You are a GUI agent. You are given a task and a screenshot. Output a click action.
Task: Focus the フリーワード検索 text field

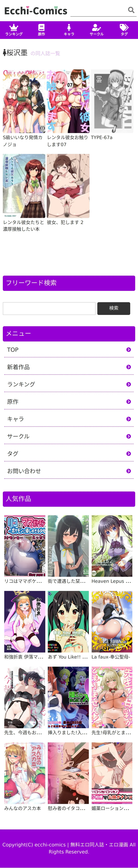[x=49, y=308]
